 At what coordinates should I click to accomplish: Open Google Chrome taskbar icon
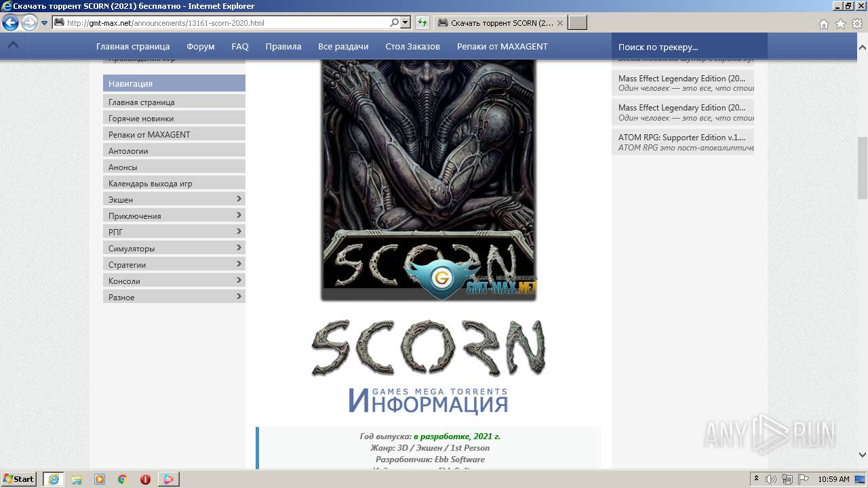pos(123,479)
